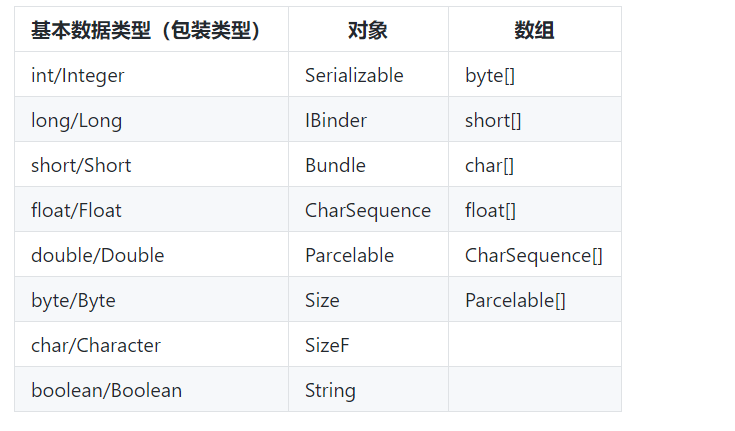Select the SizeF cell
This screenshot has width=735, height=431.
pyautogui.click(x=327, y=345)
